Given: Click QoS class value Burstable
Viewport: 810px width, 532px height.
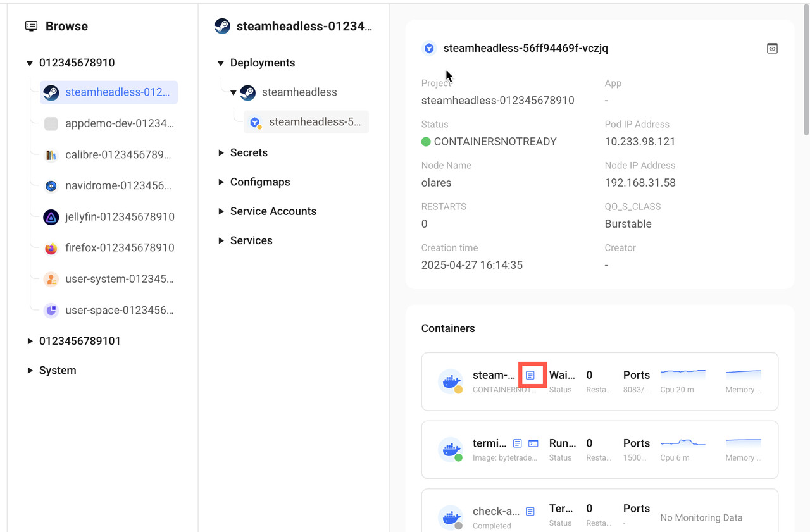Looking at the screenshot, I should click(628, 224).
